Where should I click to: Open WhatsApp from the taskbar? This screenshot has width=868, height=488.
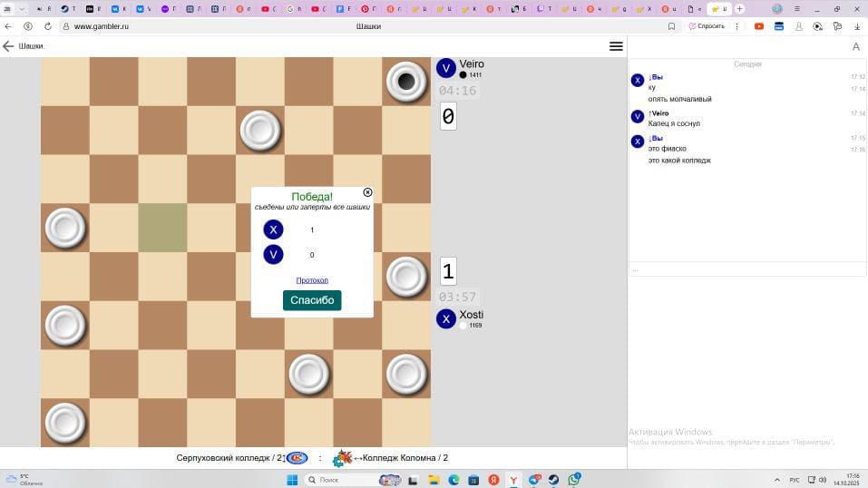[573, 480]
